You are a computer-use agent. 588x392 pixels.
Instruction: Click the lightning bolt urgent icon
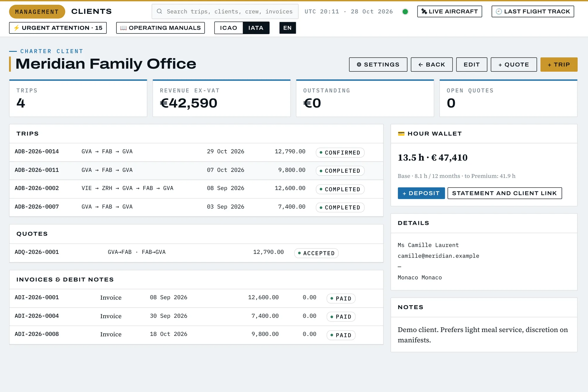pos(16,28)
